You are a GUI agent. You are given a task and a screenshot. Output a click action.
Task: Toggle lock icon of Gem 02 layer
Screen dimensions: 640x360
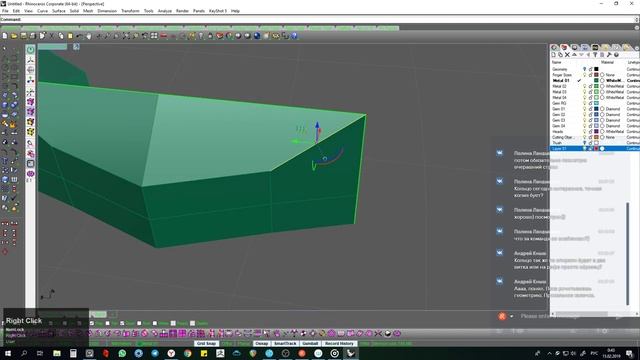[590, 115]
